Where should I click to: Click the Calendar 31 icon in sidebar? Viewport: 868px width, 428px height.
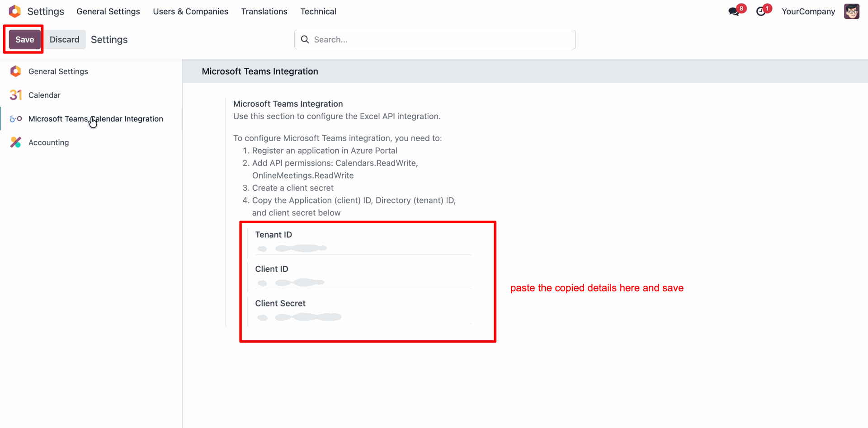[16, 95]
